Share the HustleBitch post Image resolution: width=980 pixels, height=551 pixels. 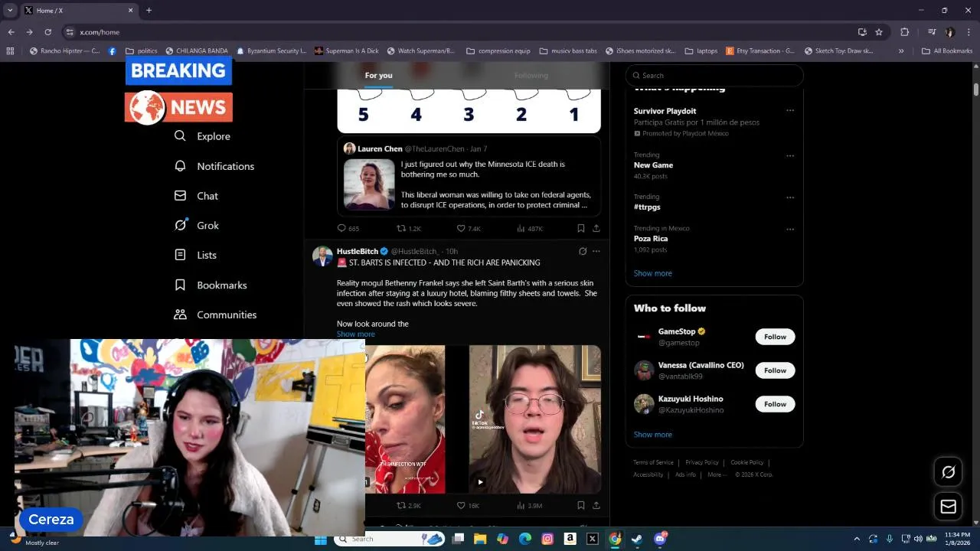coord(596,505)
